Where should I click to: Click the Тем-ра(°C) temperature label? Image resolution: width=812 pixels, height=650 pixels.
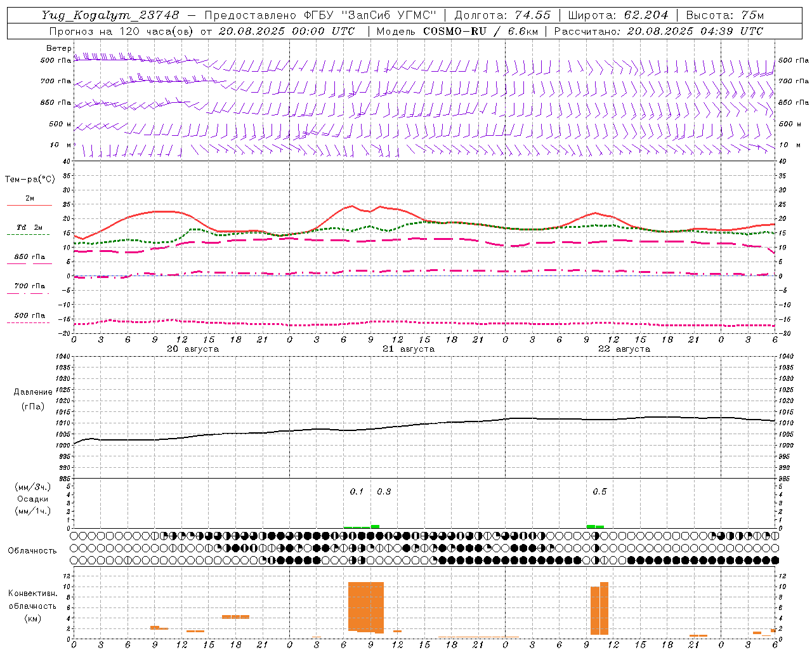coord(30,179)
